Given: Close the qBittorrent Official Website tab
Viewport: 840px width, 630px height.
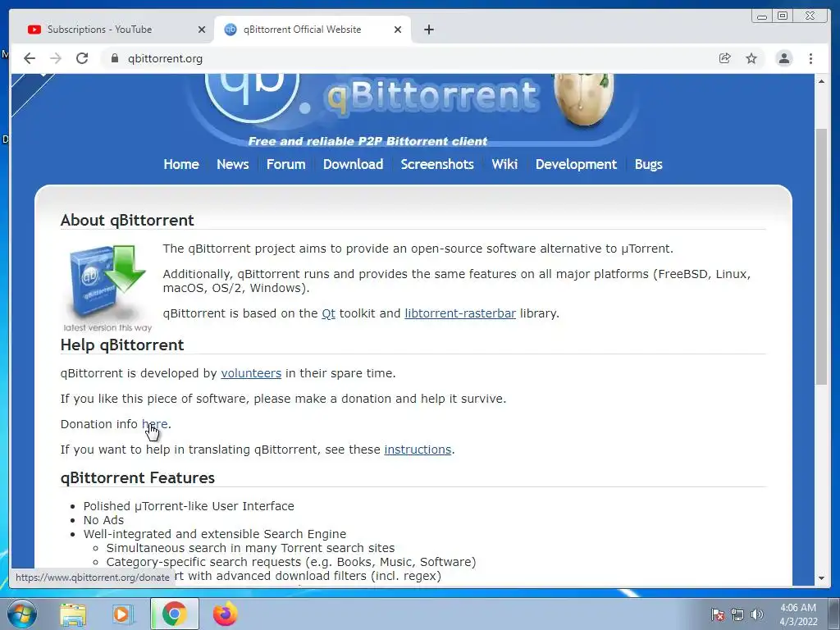Looking at the screenshot, I should [x=398, y=30].
